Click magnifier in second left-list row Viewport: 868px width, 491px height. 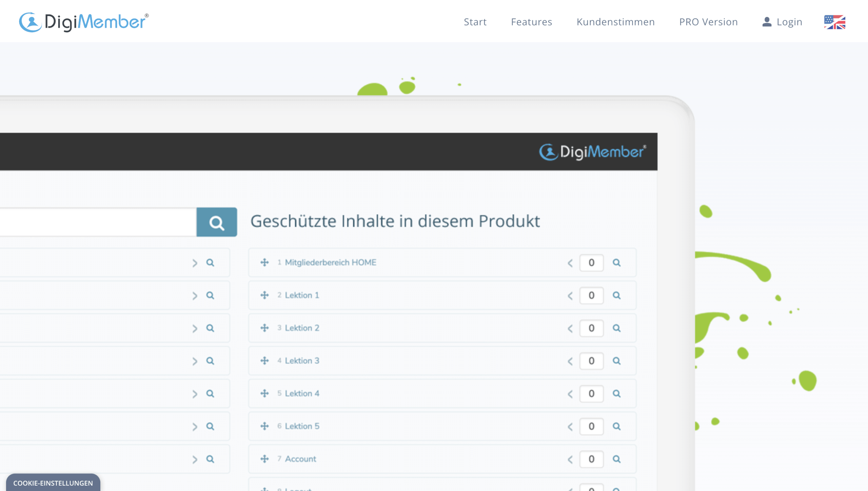click(x=210, y=295)
